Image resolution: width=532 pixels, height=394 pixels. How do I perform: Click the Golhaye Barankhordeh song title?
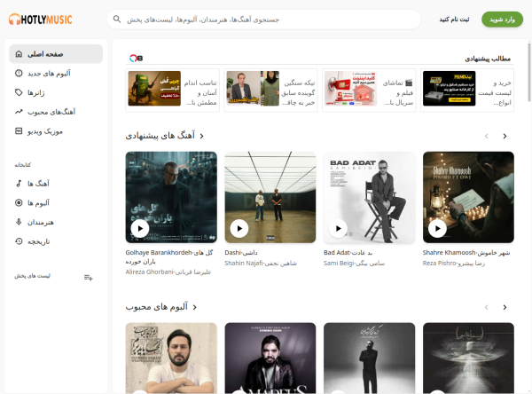click(169, 256)
